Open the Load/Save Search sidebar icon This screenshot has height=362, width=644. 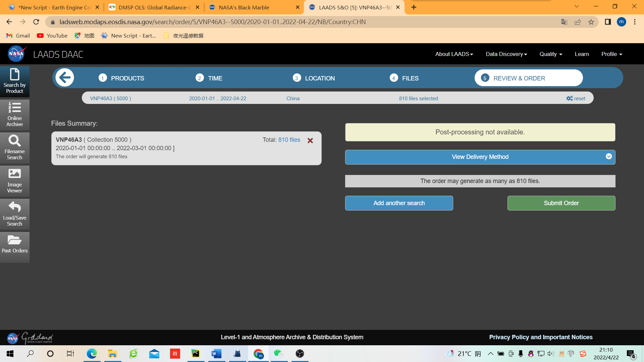click(14, 214)
